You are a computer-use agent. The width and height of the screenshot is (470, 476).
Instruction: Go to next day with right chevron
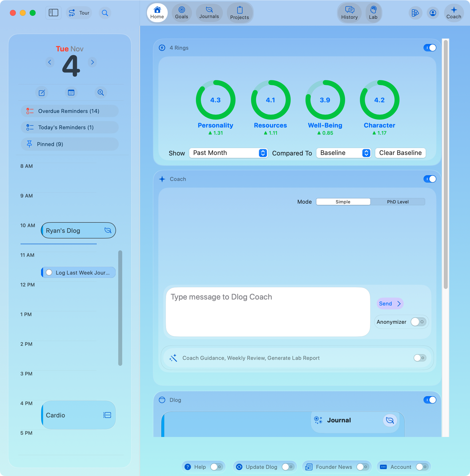92,62
